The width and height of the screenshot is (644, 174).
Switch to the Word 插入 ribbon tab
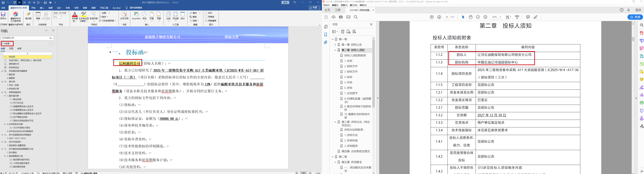[x=42, y=8]
